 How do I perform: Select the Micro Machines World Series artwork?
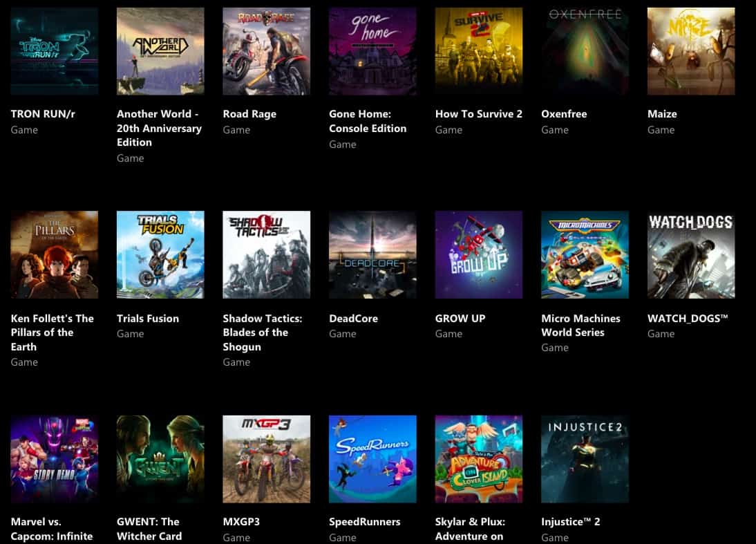585,254
